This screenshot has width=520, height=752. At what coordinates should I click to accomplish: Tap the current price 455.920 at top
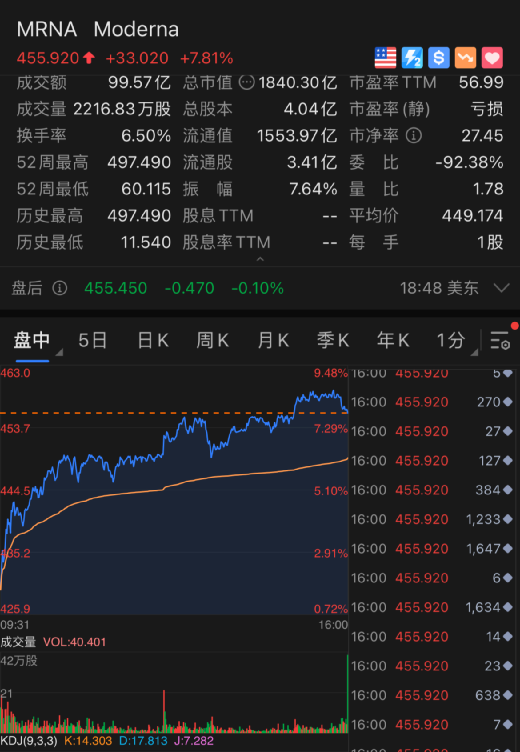click(x=47, y=58)
